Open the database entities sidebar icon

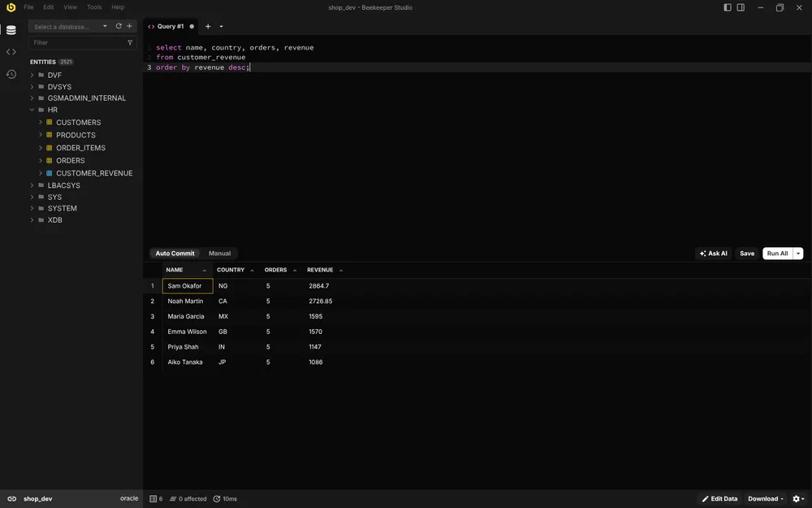point(11,30)
